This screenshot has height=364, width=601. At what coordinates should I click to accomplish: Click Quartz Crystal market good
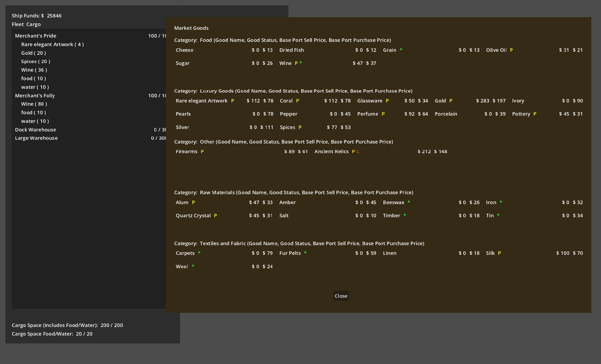click(193, 215)
